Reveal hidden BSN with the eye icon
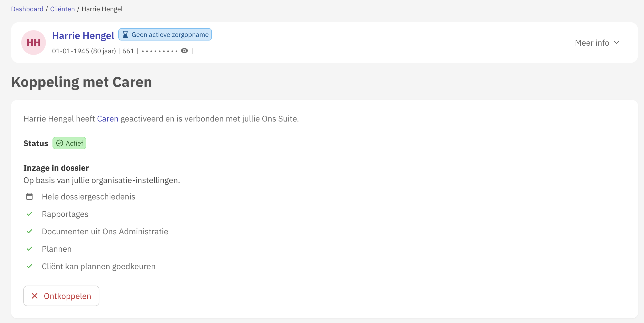Image resolution: width=644 pixels, height=323 pixels. [184, 51]
